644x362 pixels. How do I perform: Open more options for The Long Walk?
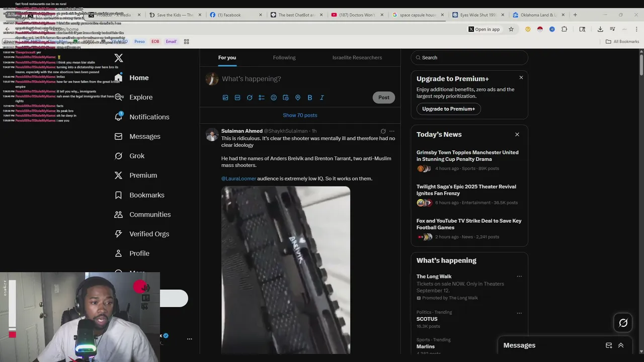(x=519, y=277)
